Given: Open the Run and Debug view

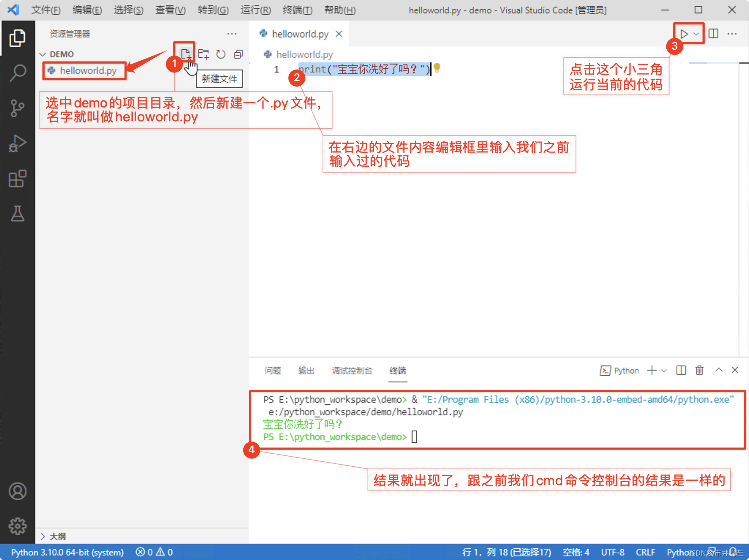Looking at the screenshot, I should point(17,143).
